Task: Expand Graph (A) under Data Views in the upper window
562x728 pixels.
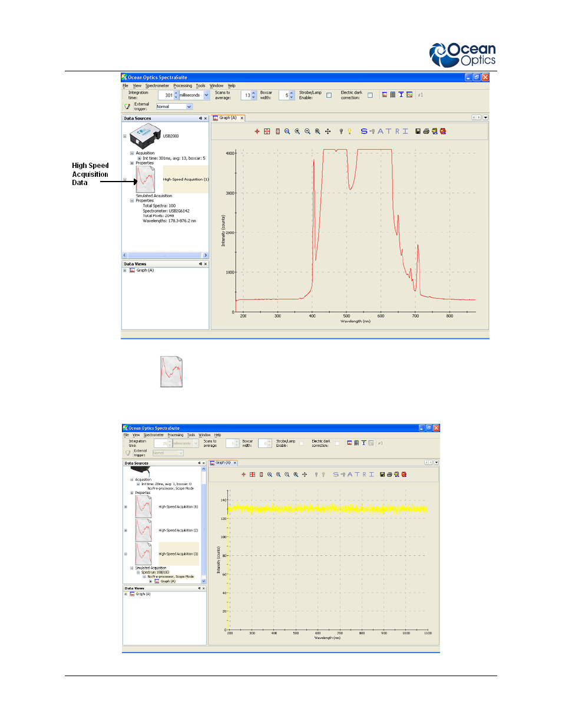Action: point(125,271)
